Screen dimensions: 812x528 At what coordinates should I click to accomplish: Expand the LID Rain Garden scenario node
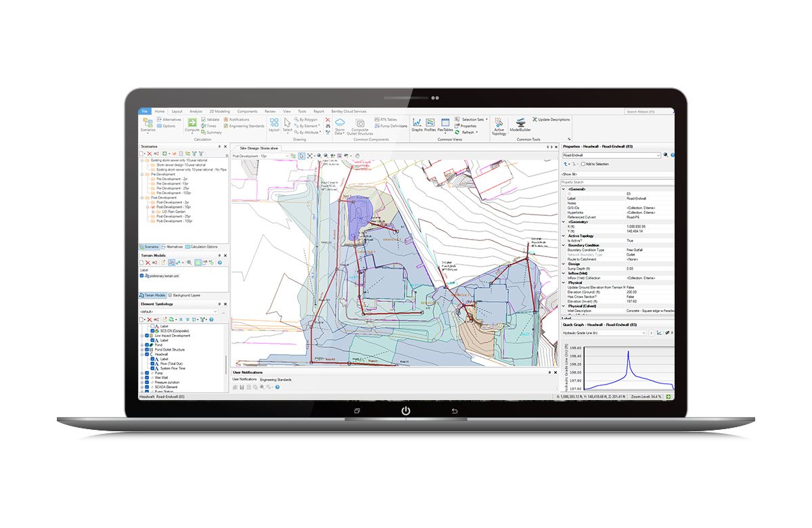click(152, 212)
